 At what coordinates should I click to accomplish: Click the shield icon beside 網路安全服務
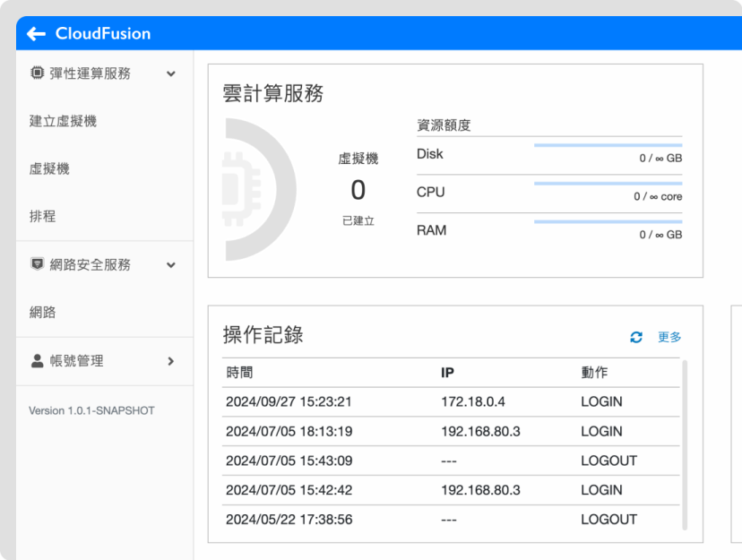point(36,264)
